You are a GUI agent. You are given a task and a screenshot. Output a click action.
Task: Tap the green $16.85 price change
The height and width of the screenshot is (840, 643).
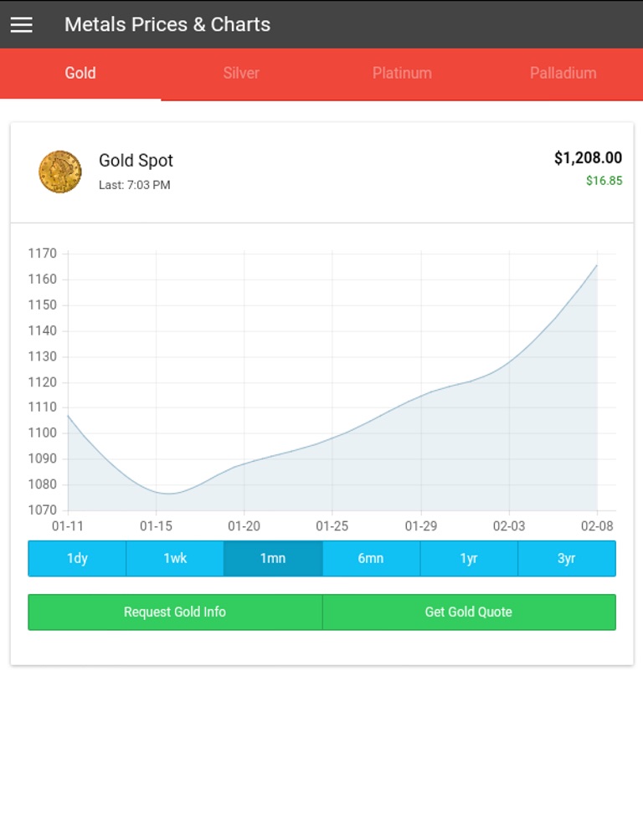604,181
